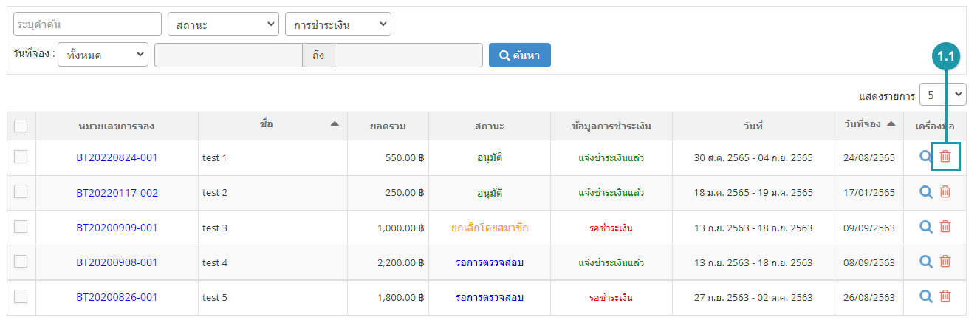Expand the การชำระเงิน payment dropdown
Screen dimensions: 980x320
coord(338,24)
